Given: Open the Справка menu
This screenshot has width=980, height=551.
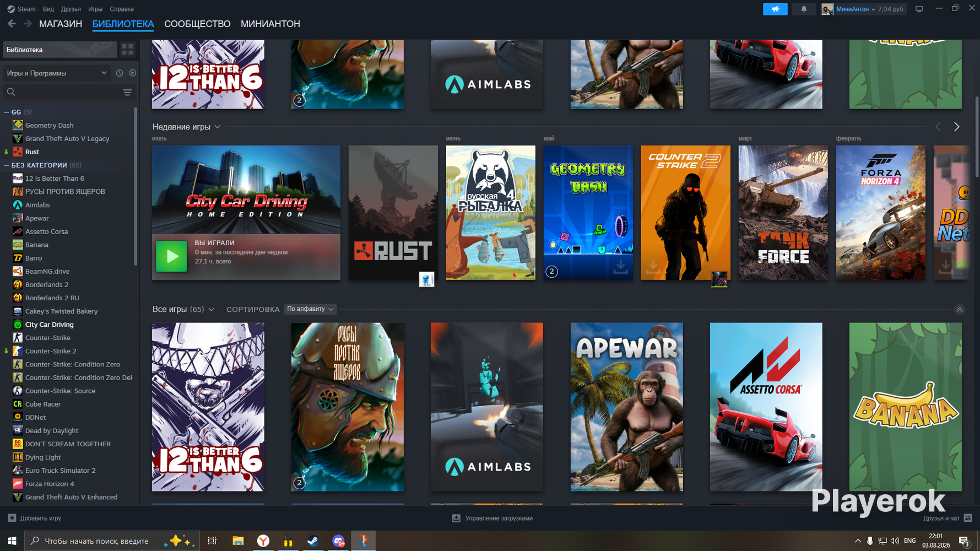Looking at the screenshot, I should [x=122, y=9].
